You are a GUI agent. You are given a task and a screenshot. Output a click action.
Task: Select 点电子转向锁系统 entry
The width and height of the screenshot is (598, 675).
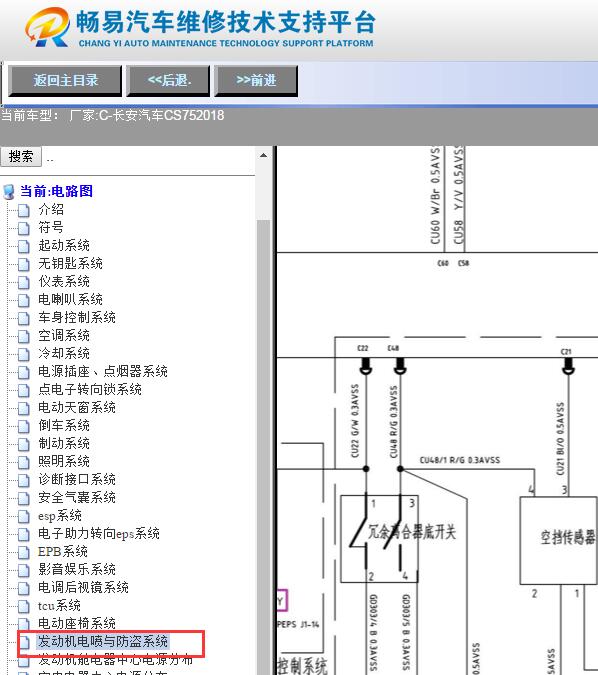click(x=90, y=390)
